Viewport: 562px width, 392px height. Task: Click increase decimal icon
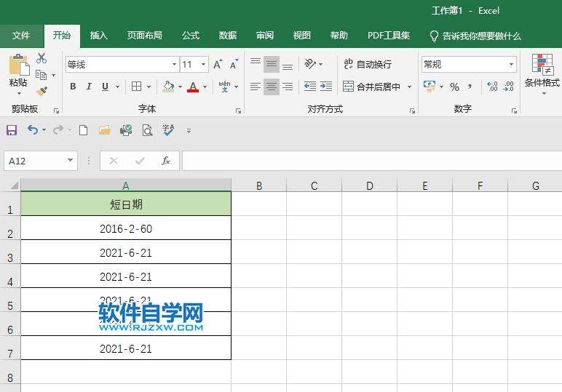point(492,87)
